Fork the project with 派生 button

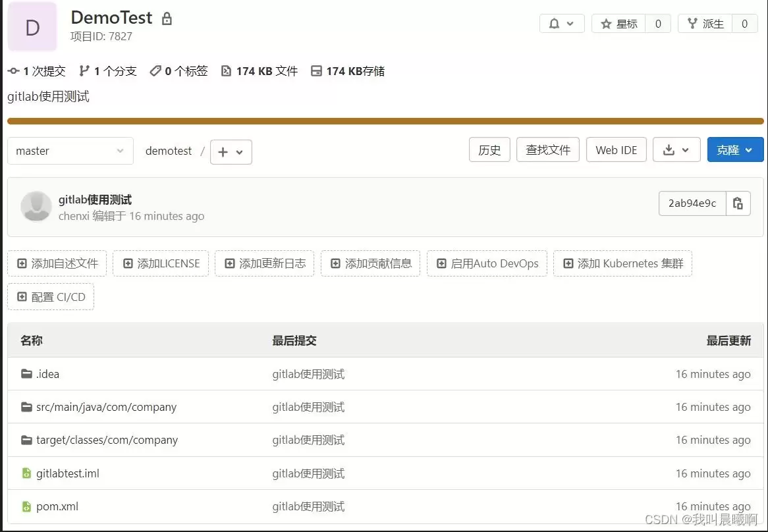pyautogui.click(x=705, y=24)
